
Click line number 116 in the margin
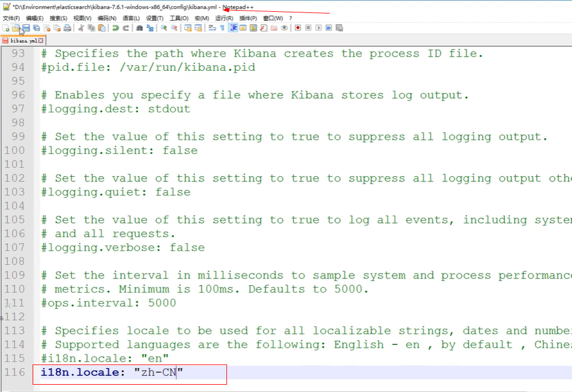(x=15, y=372)
